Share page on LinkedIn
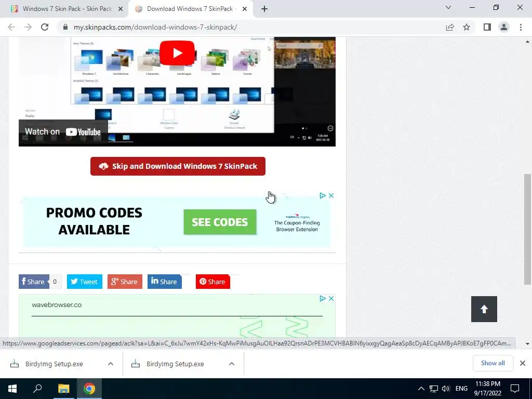532x399 pixels. tap(165, 282)
